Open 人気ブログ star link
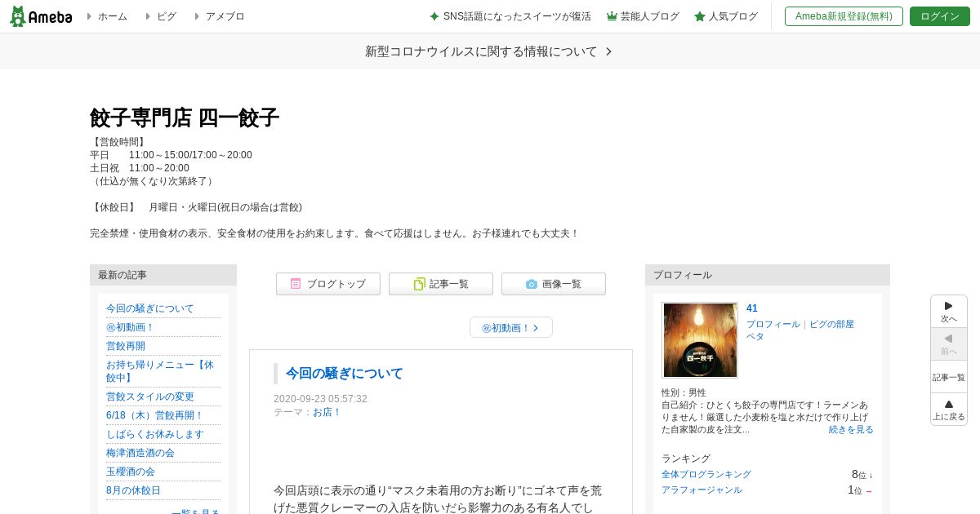980x514 pixels. [x=726, y=16]
